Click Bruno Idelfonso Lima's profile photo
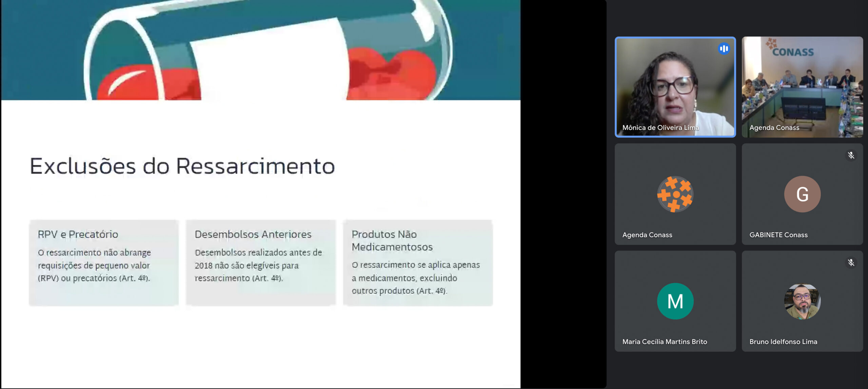The width and height of the screenshot is (868, 389). (x=802, y=301)
